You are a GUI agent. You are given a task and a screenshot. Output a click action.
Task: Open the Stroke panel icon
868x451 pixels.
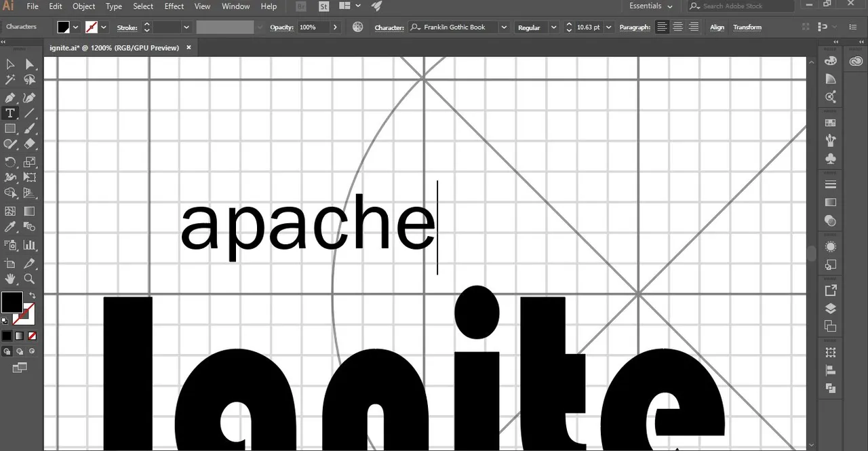tap(830, 184)
